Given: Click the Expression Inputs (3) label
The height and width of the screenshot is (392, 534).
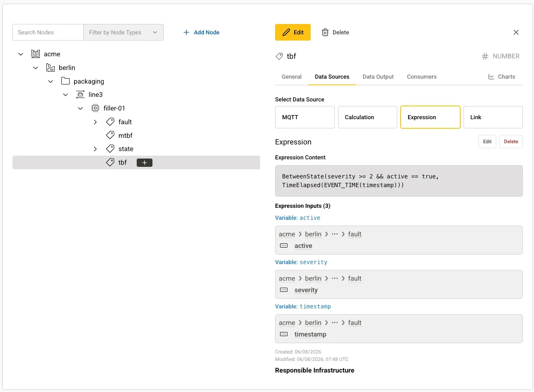Looking at the screenshot, I should point(303,206).
